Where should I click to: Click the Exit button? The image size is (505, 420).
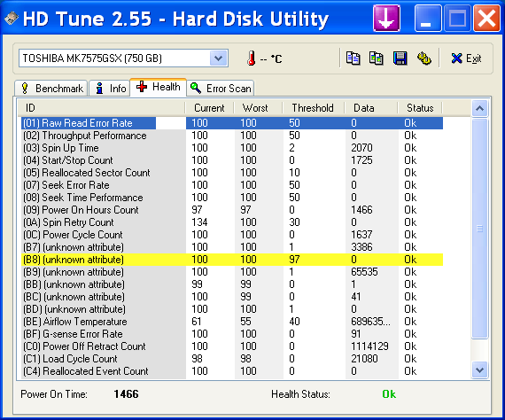coord(466,58)
